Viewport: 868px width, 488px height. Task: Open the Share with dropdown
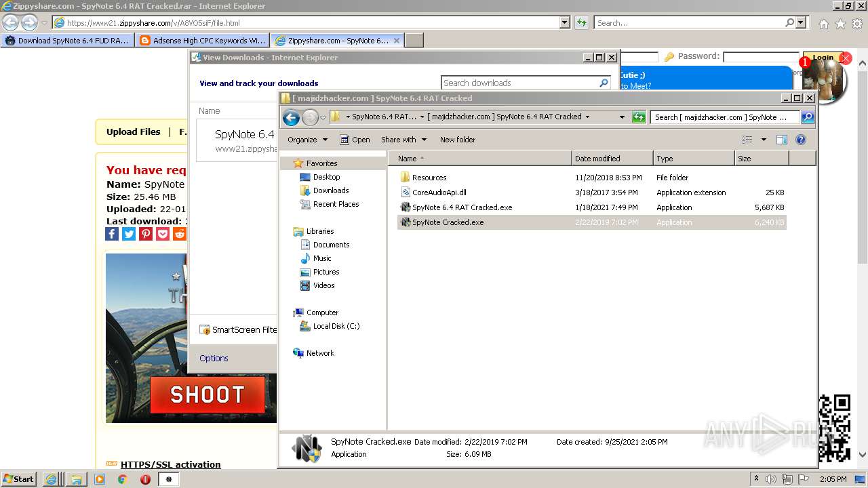(403, 140)
